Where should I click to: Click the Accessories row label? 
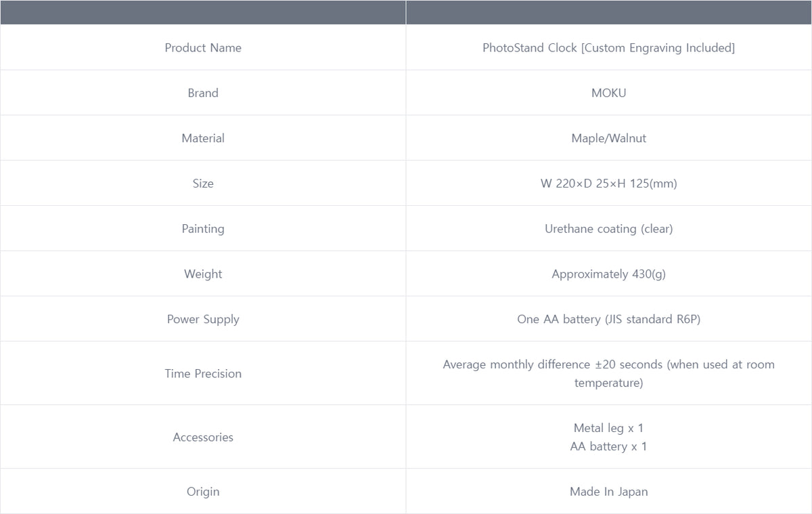(x=203, y=437)
